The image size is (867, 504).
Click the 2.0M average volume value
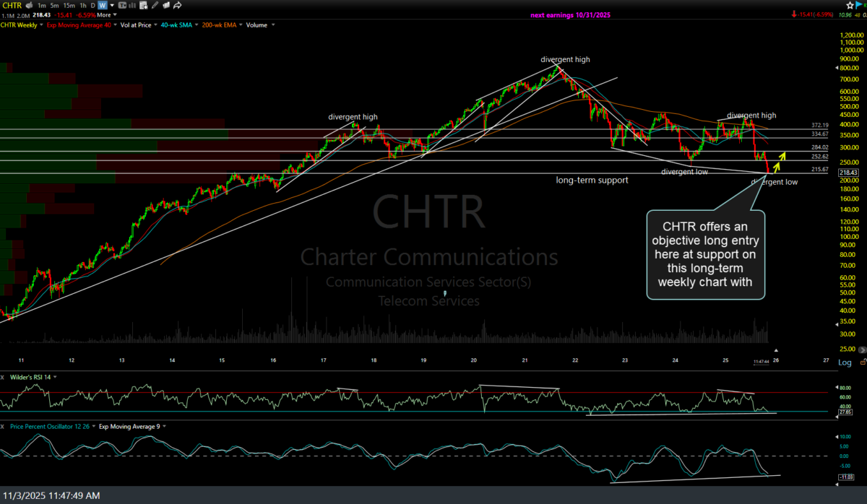tap(23, 15)
